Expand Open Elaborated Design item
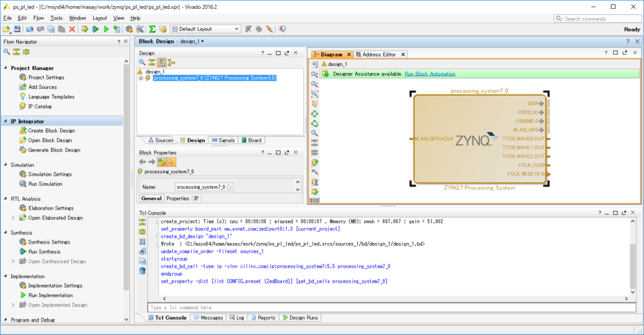The height and width of the screenshot is (335, 644). point(13,218)
